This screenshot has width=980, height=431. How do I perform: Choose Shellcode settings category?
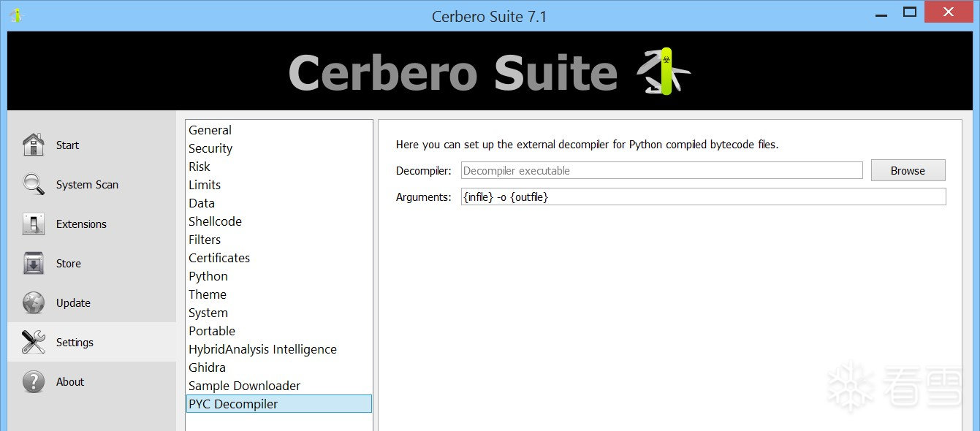[x=279, y=221]
